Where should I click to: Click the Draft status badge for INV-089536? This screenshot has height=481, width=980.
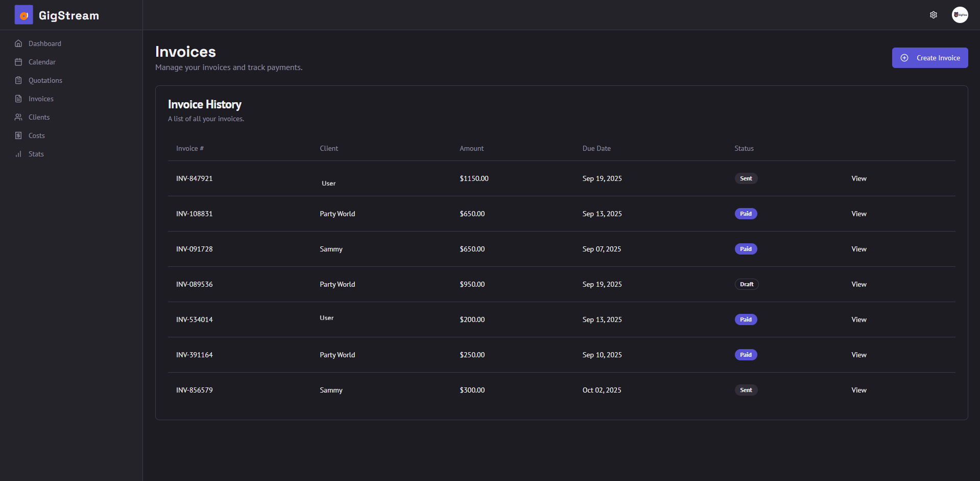point(746,284)
